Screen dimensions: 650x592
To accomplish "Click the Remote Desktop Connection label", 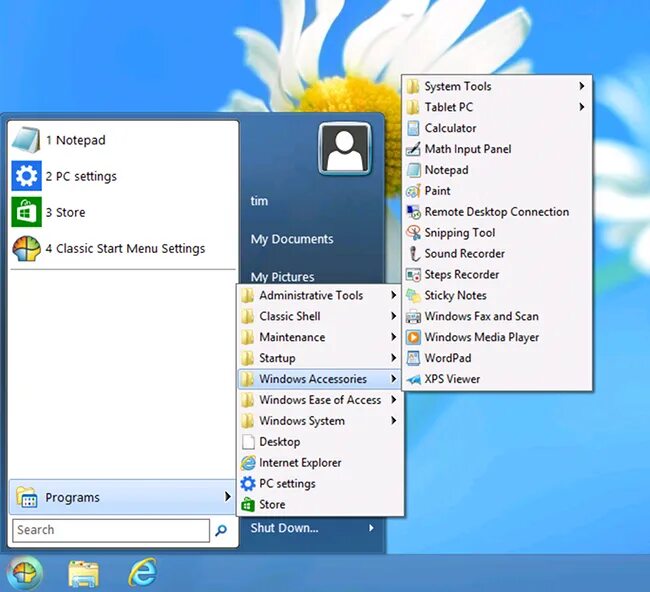I will click(497, 212).
